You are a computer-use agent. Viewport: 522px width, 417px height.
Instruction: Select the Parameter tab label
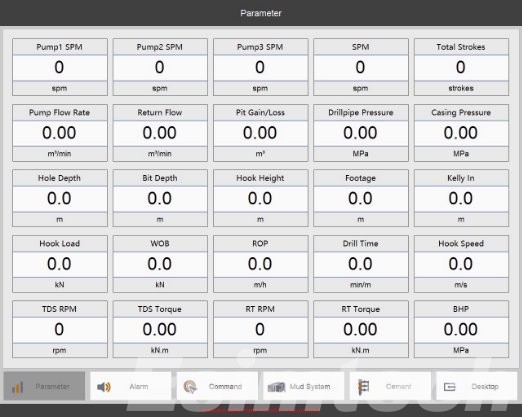click(x=53, y=387)
